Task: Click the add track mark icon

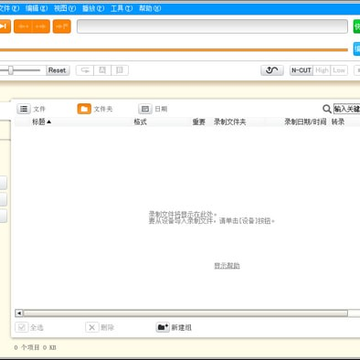Action: tap(103, 70)
